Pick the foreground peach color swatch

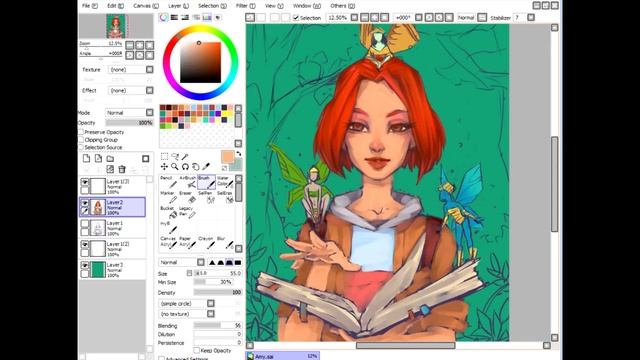tap(227, 157)
